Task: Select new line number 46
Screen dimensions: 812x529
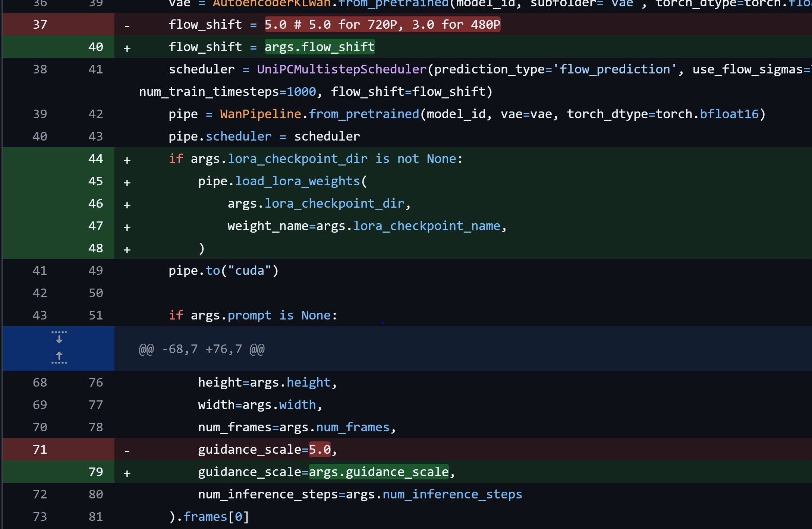Action: (96, 204)
